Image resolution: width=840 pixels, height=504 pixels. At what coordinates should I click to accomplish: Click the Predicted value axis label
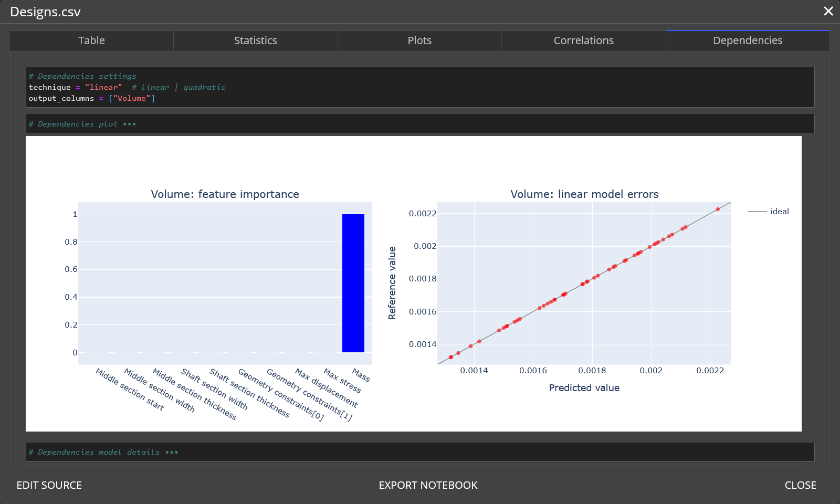tap(584, 388)
